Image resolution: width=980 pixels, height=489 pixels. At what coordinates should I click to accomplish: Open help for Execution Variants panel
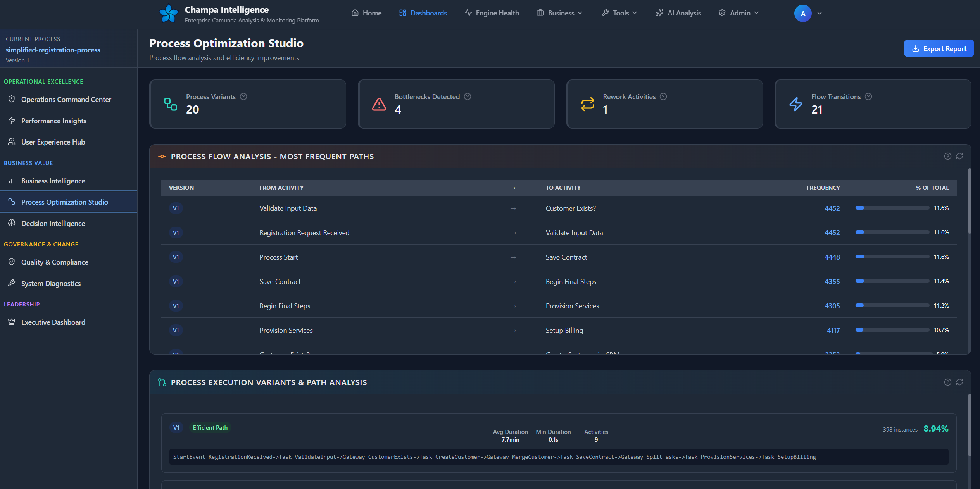(948, 382)
